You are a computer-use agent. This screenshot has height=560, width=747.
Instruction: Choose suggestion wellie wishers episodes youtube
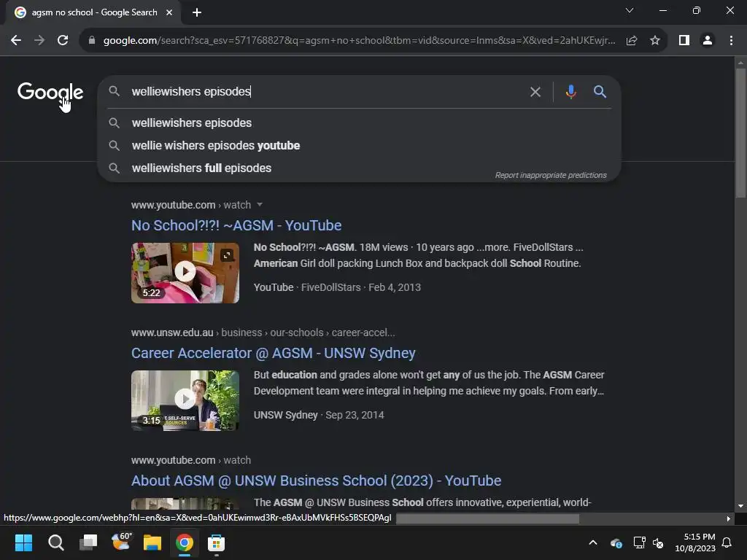coord(359,145)
